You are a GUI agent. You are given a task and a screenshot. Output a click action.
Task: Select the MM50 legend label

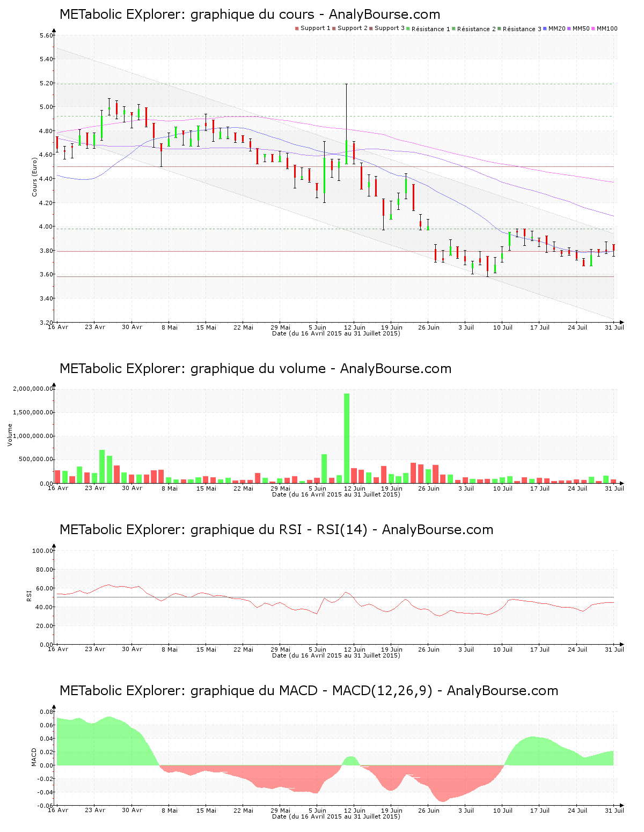(x=581, y=28)
